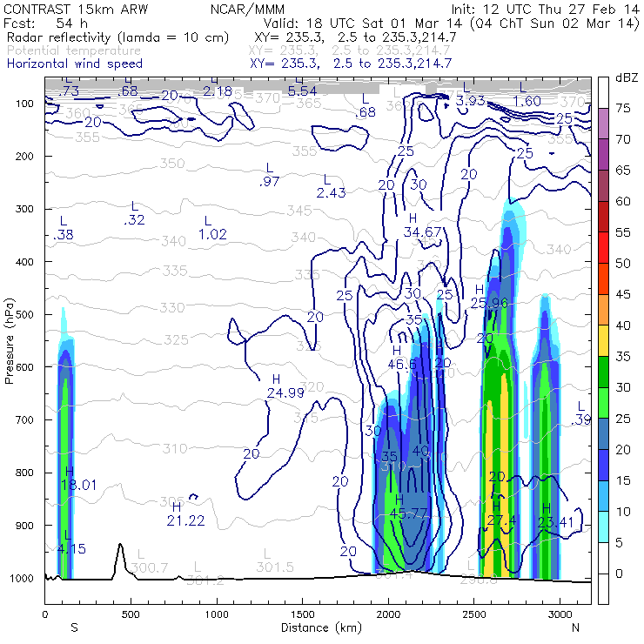Viewport: 644px width, 644px height.
Task: Click the gray '350' potential temperature contour label
Action: tap(172, 164)
